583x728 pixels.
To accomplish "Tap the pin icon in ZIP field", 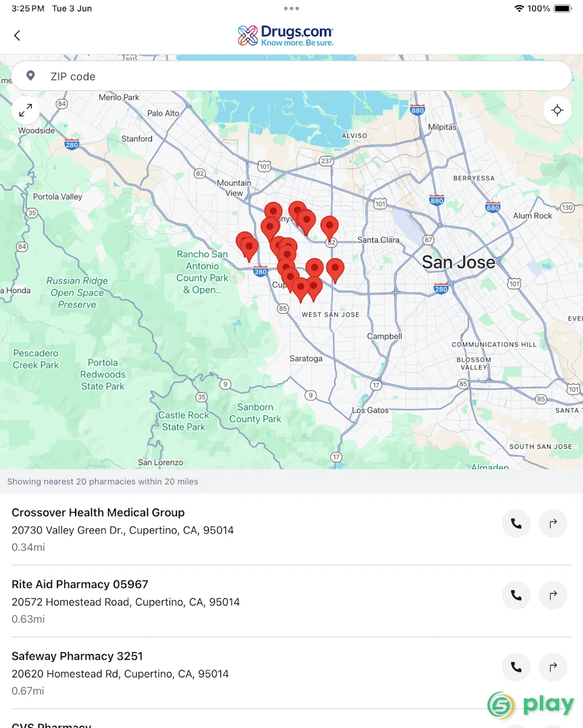I will click(31, 76).
